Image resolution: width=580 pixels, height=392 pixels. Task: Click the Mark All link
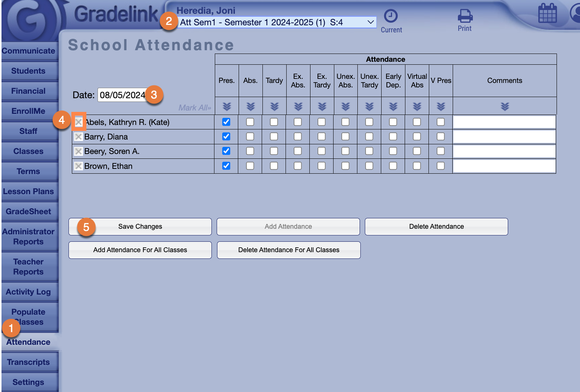pyautogui.click(x=195, y=107)
